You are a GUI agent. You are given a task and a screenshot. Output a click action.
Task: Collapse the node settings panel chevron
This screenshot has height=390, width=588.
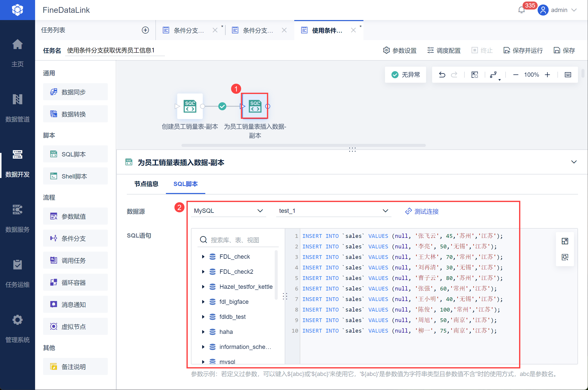point(574,162)
